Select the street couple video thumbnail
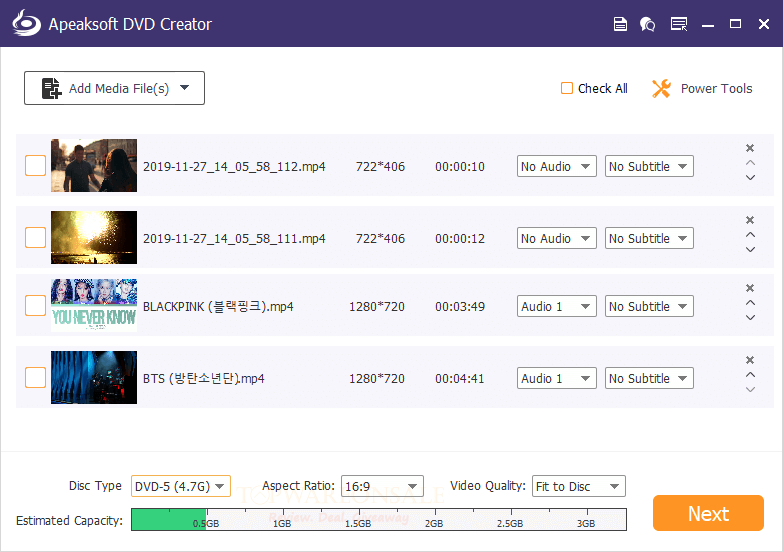783x552 pixels. [x=94, y=165]
